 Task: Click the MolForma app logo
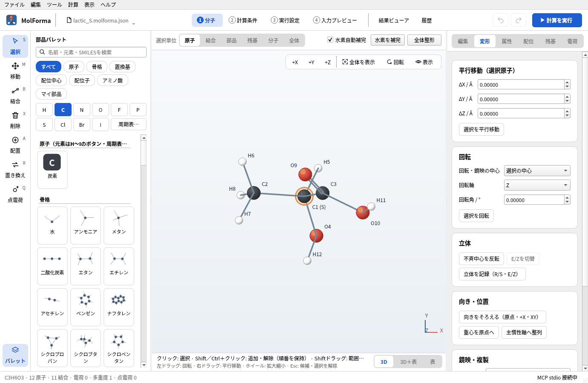[12, 20]
